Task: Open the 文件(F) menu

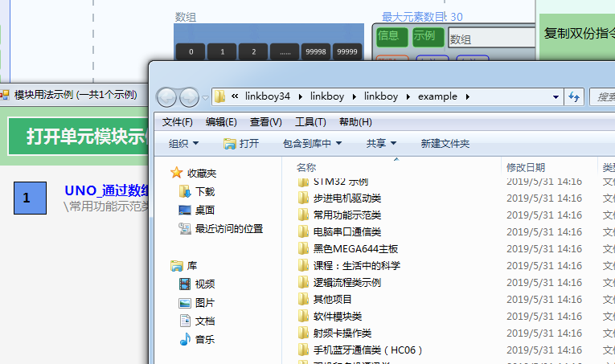Action: pyautogui.click(x=178, y=122)
